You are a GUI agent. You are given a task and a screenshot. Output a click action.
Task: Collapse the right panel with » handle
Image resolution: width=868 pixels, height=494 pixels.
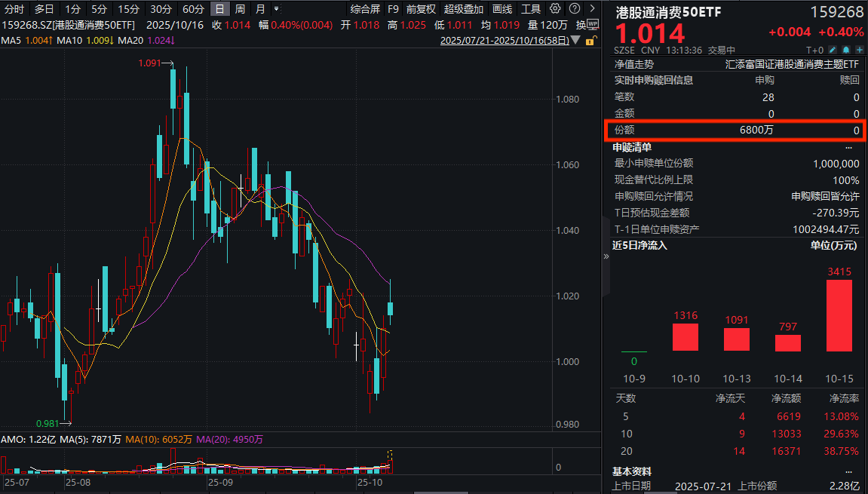click(606, 256)
